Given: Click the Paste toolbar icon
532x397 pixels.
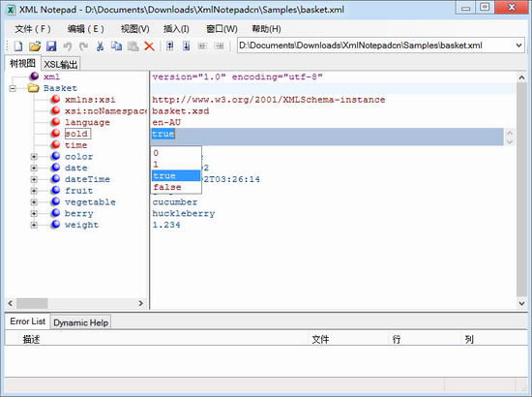Looking at the screenshot, I should pos(133,46).
